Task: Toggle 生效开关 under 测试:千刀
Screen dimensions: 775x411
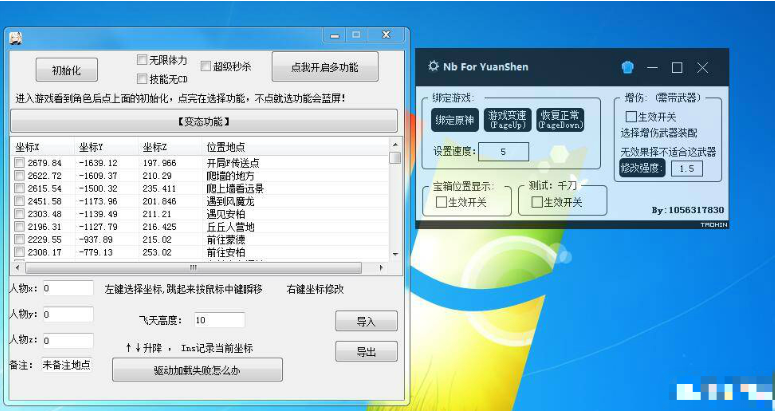Action: (537, 202)
